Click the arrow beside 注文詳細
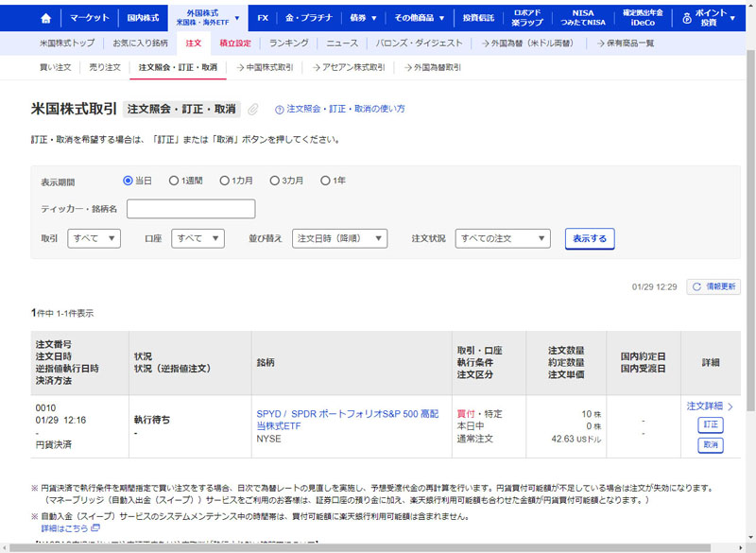This screenshot has height=553, width=756. pyautogui.click(x=730, y=406)
